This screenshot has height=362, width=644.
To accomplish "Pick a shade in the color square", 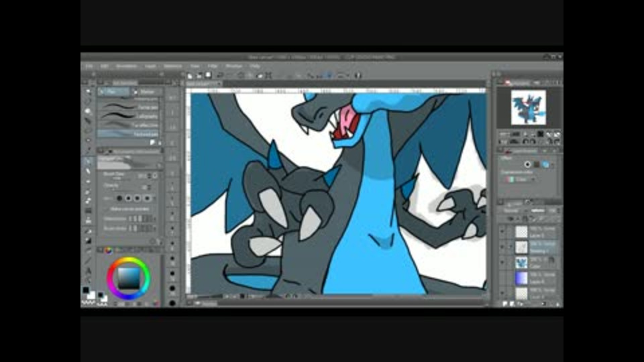I will 129,278.
